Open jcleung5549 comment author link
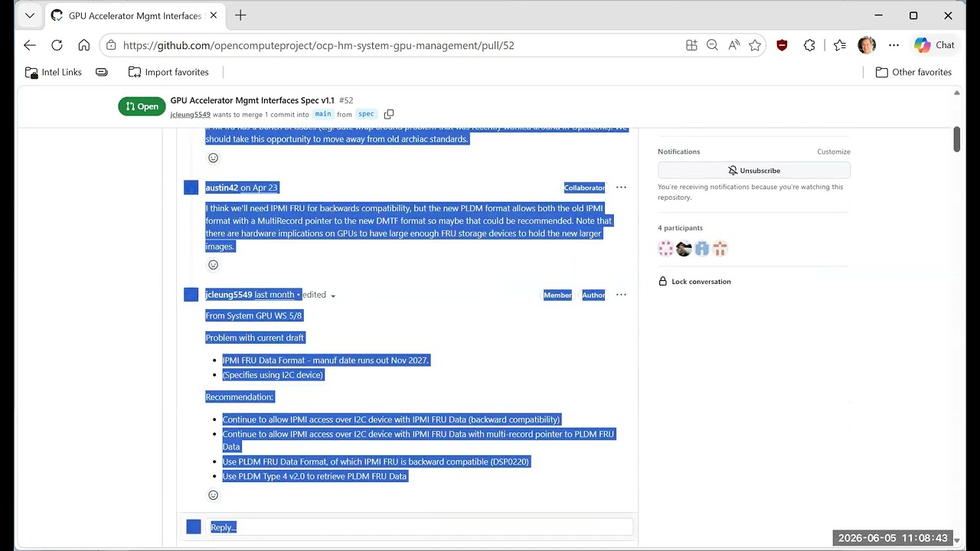980x551 pixels. (x=228, y=295)
